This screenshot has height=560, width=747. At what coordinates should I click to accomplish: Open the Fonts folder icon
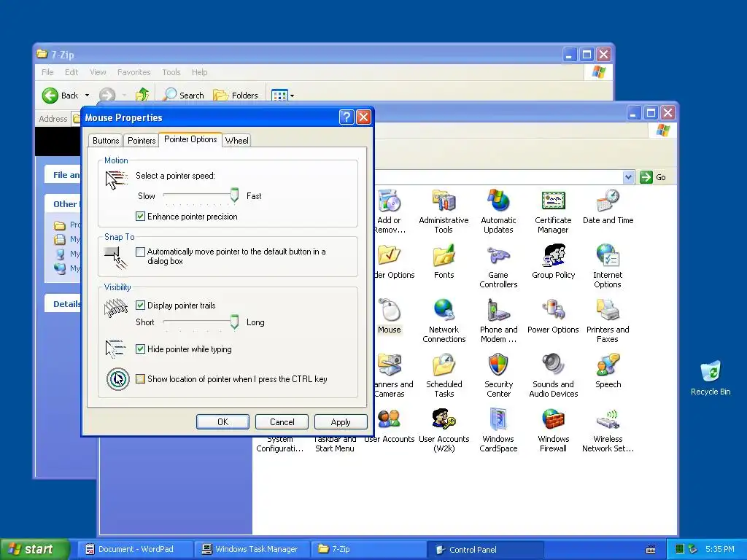(444, 262)
